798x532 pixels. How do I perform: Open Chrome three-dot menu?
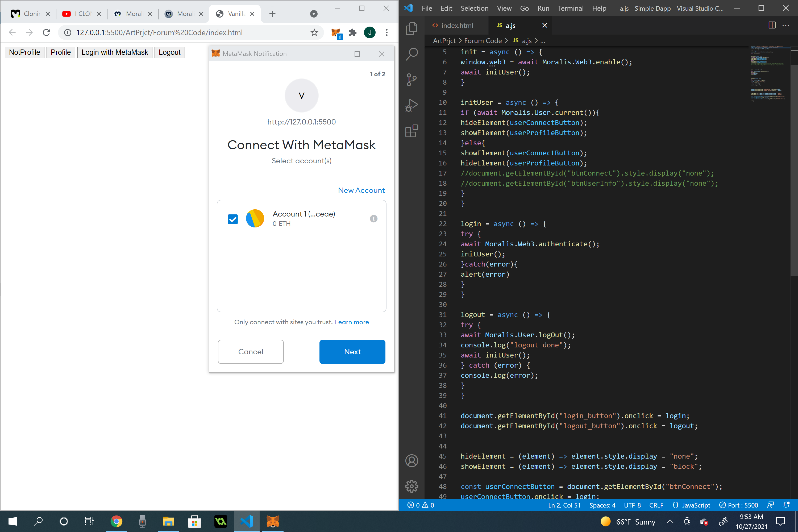[387, 32]
